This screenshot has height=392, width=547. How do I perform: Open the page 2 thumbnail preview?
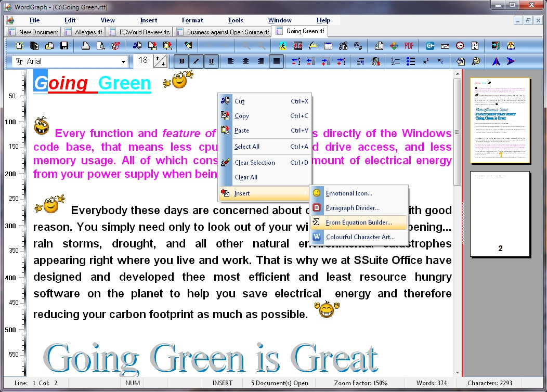point(500,214)
